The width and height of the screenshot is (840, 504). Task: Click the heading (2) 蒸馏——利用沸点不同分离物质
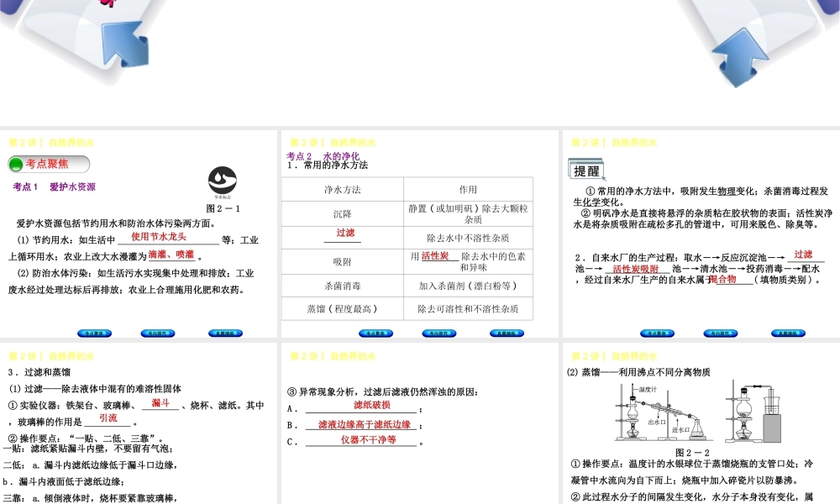(638, 372)
